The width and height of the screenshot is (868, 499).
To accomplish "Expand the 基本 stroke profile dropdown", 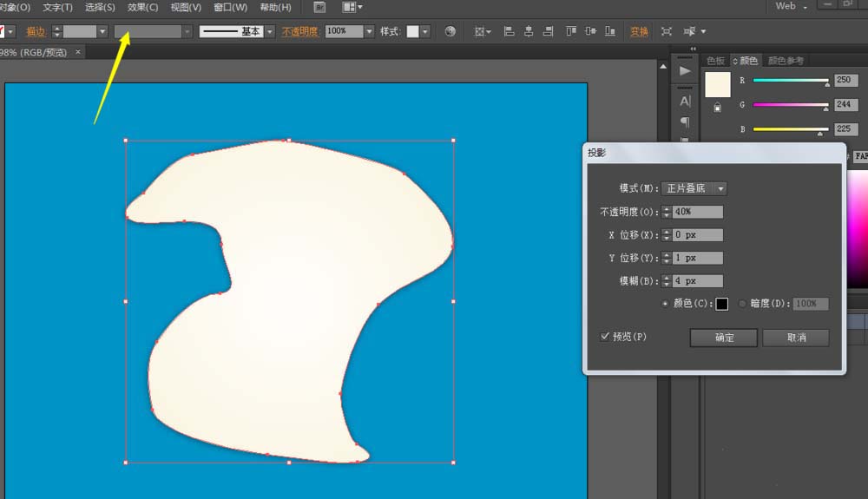I will click(x=270, y=31).
